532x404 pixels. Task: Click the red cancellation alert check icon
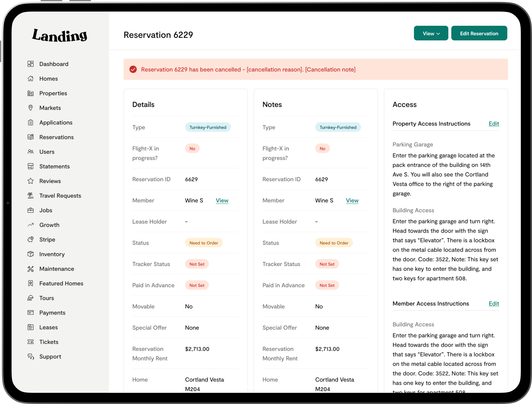133,69
